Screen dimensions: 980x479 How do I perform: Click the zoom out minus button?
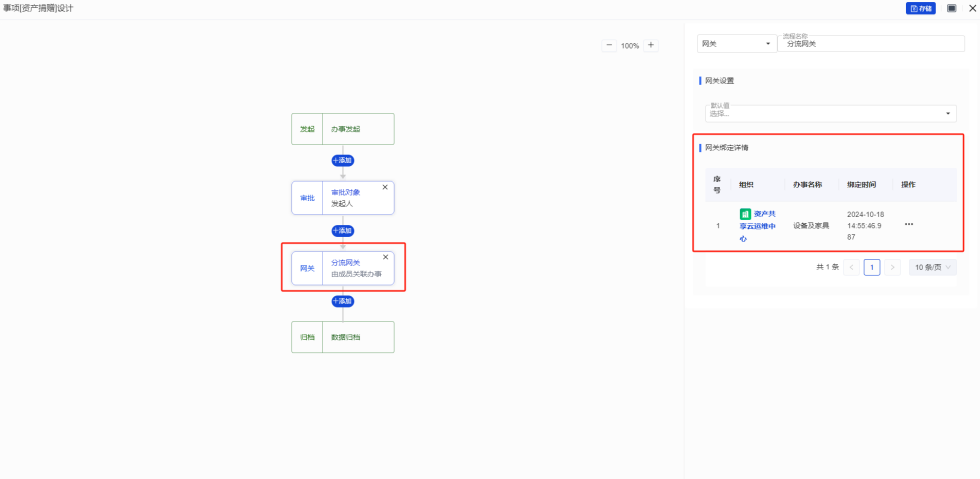click(609, 45)
